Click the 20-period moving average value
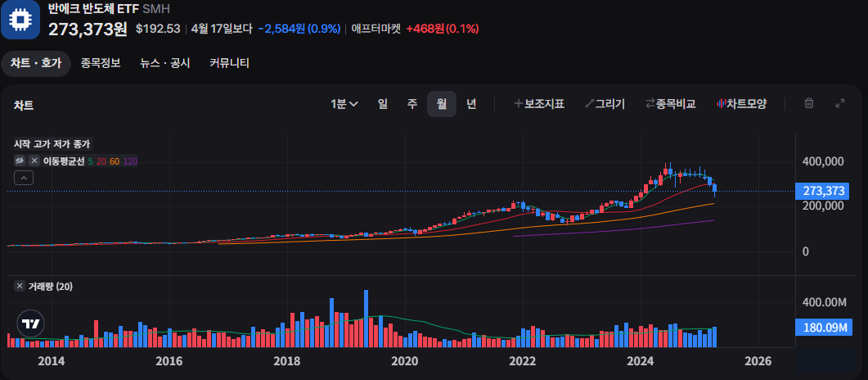The width and height of the screenshot is (868, 380). (x=101, y=161)
